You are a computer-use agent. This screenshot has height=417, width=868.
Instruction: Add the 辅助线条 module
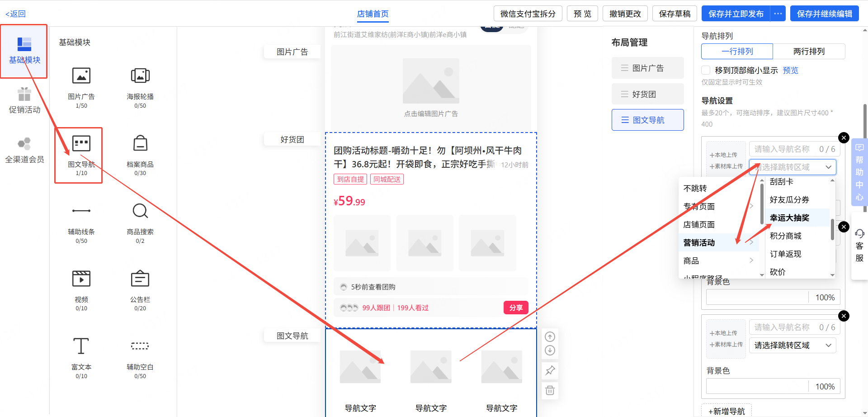coord(81,223)
